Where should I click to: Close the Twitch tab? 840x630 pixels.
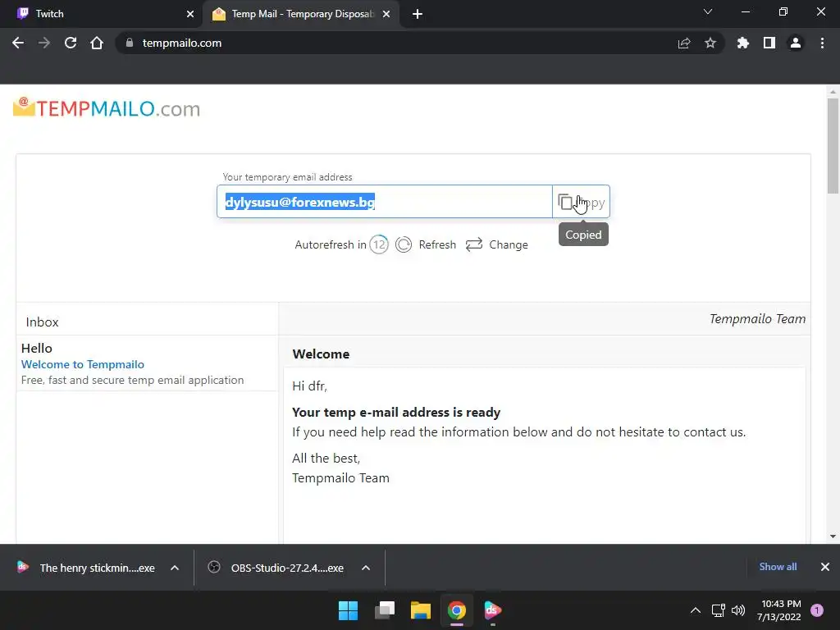coord(190,14)
